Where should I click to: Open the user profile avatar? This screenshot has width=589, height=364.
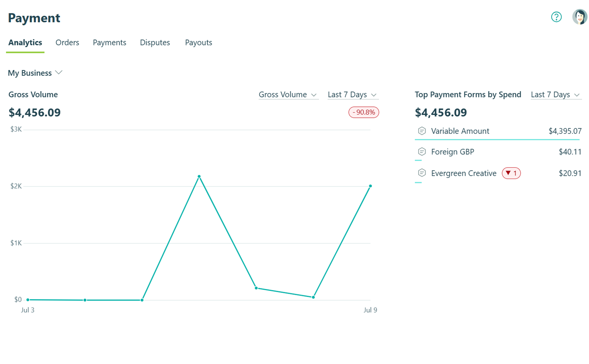click(x=580, y=17)
